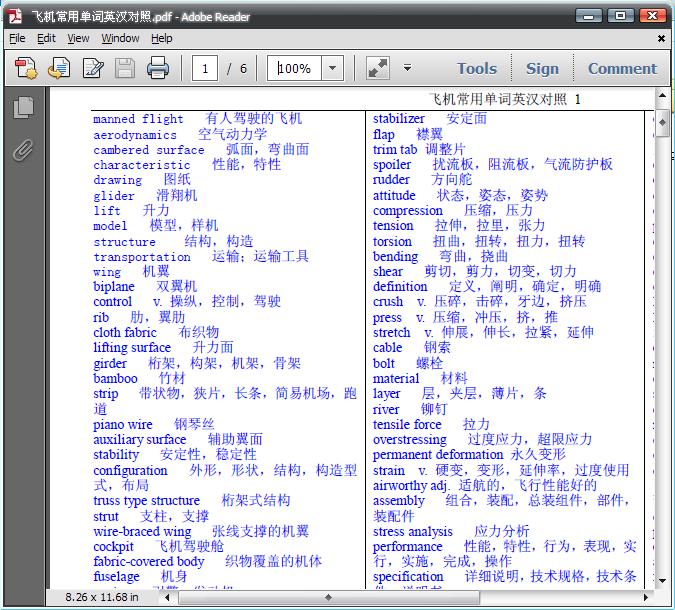Open the Attachments paperclip panel icon
675x610 pixels.
click(x=23, y=150)
